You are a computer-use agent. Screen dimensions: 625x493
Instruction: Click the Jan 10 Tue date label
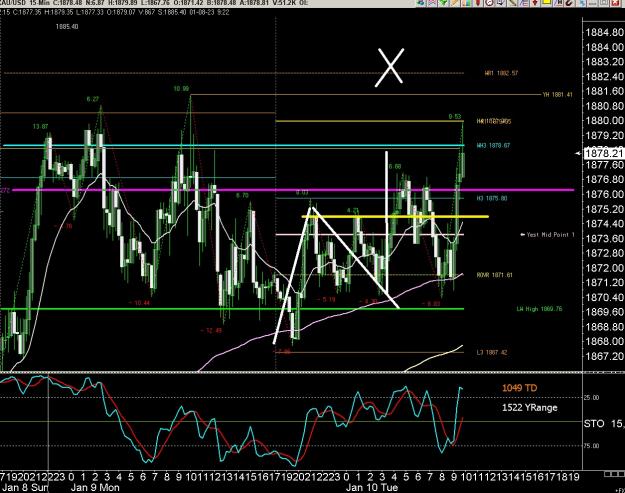[x=371, y=487]
